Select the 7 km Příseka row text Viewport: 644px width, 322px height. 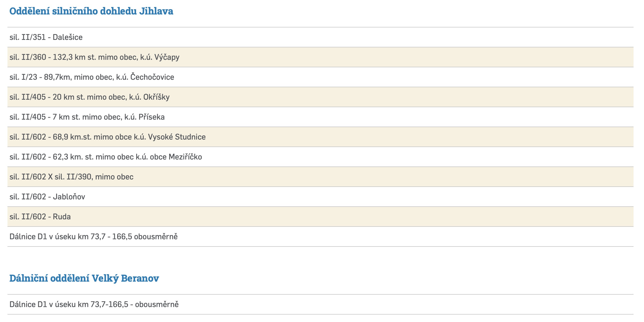point(87,117)
